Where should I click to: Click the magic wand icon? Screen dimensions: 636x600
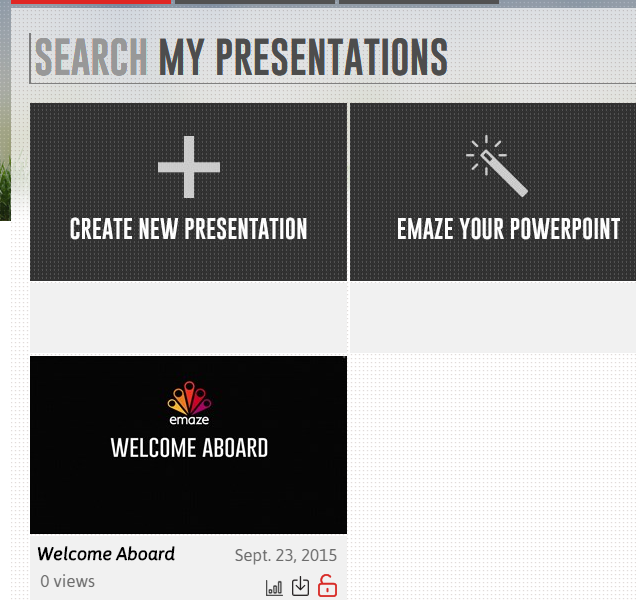tap(497, 166)
